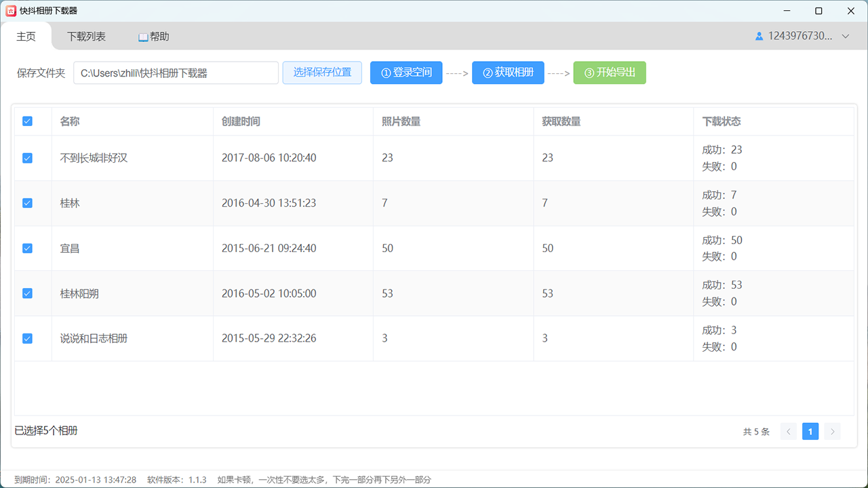The width and height of the screenshot is (868, 488).
Task: Select page 1 in pagination
Action: [810, 432]
